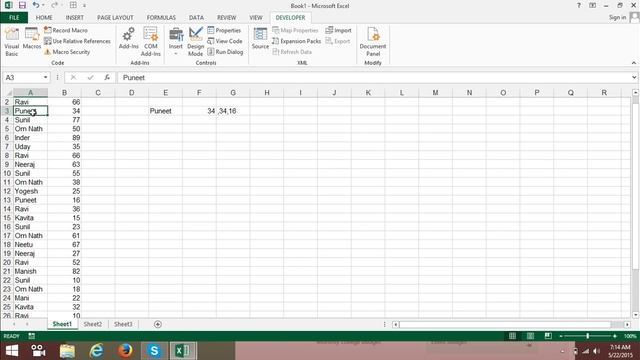Select column G header
This screenshot has height=360, width=640.
click(x=233, y=93)
